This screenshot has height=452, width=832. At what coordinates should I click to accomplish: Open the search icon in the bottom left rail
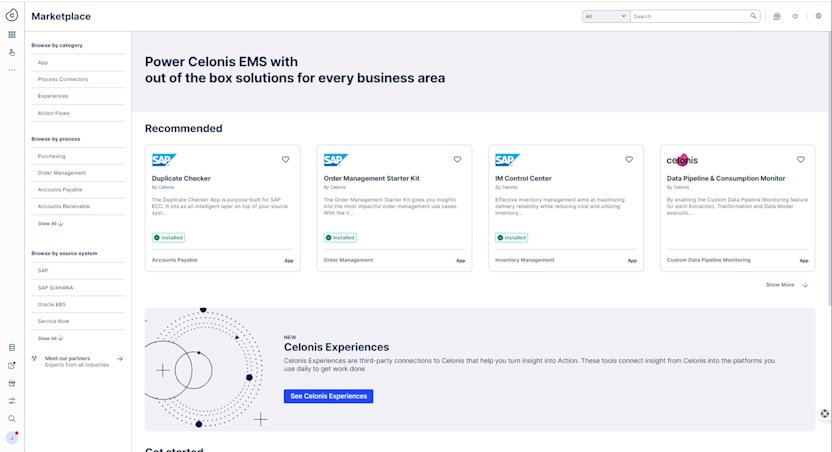[12, 419]
